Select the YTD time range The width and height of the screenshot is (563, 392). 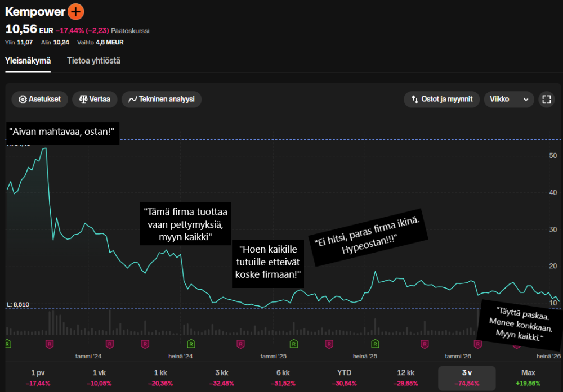pyautogui.click(x=345, y=378)
